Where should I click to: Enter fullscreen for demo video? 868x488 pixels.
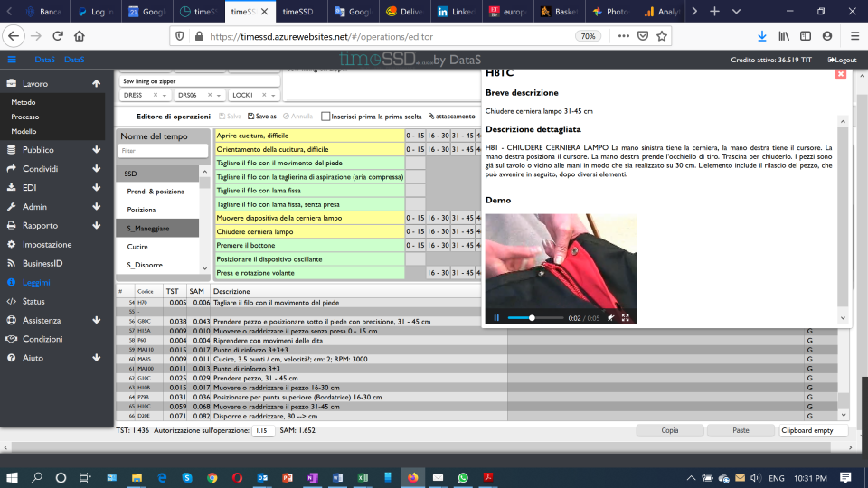[626, 318]
